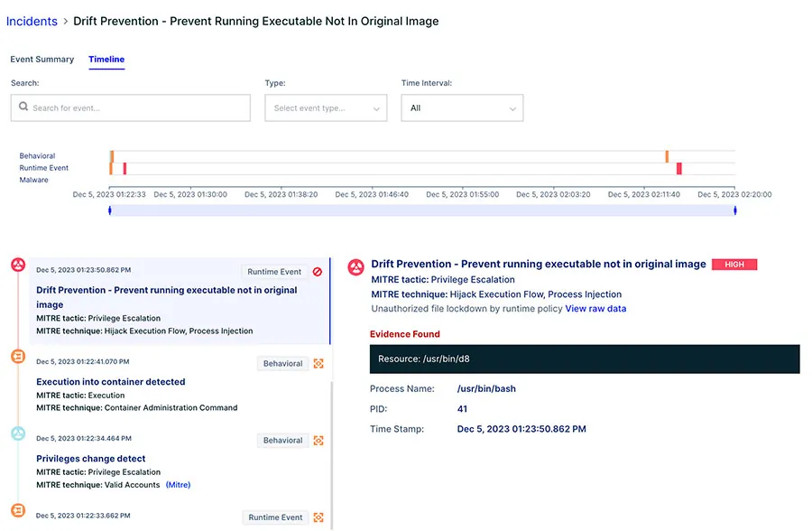
Task: Click MITRE tactic: Execution text
Action: coord(80,396)
